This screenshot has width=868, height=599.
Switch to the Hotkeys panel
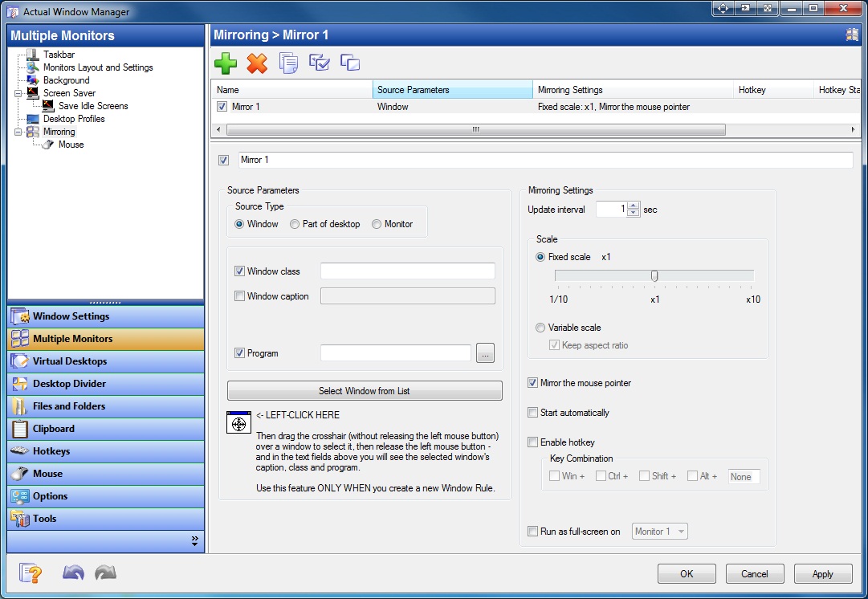click(x=106, y=451)
